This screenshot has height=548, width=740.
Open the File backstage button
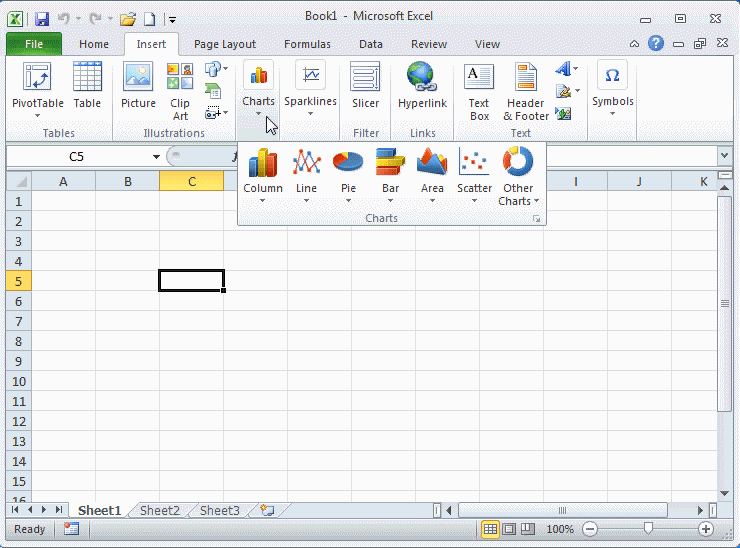(34, 44)
